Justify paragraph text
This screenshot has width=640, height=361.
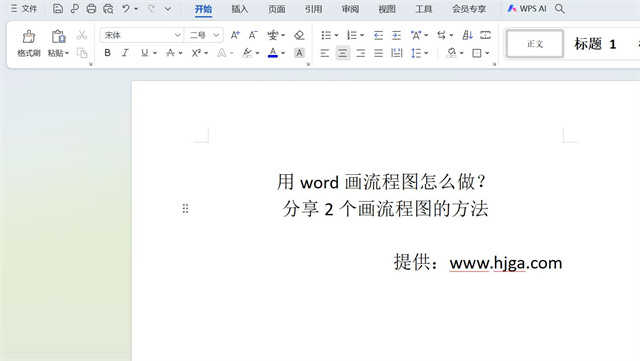tap(379, 53)
